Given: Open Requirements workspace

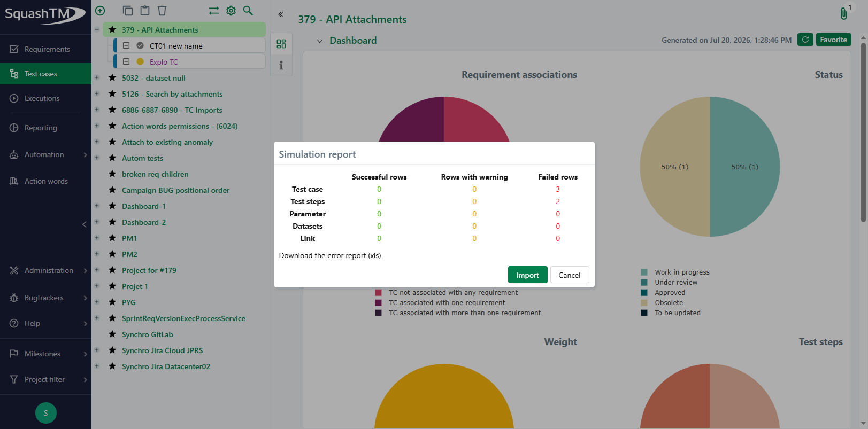Looking at the screenshot, I should click(45, 49).
